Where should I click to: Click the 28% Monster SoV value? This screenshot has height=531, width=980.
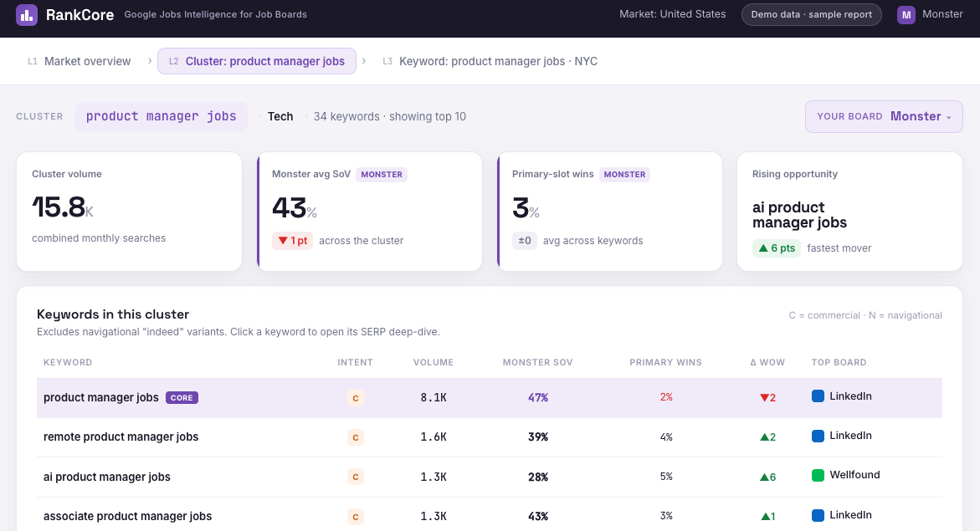pos(538,477)
